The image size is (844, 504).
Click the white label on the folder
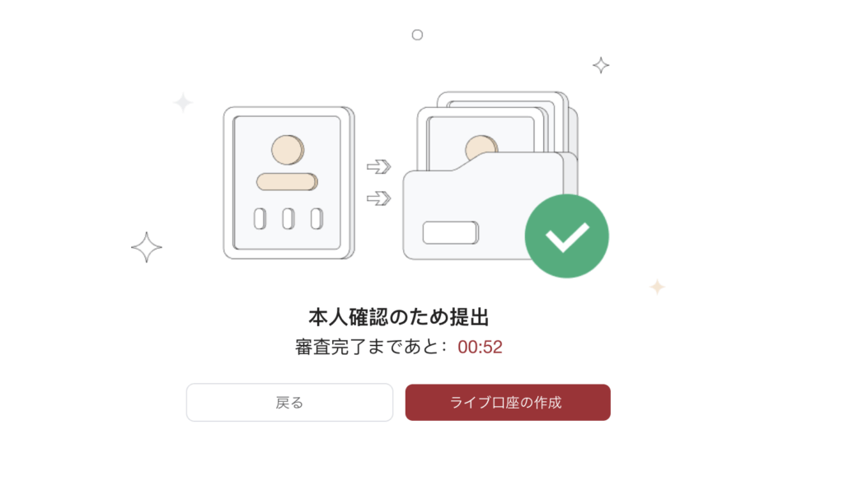pyautogui.click(x=451, y=233)
